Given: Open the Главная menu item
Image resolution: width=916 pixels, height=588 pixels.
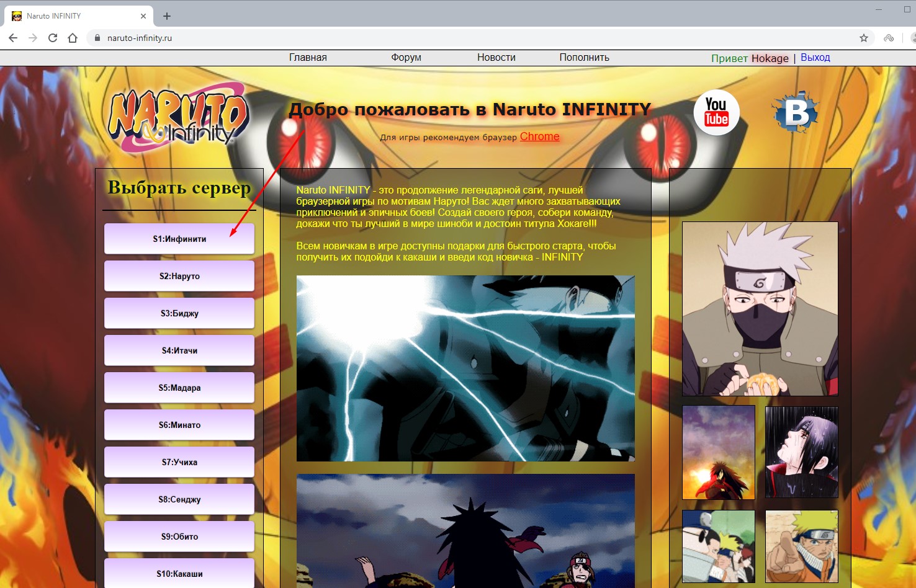Looking at the screenshot, I should (x=308, y=58).
